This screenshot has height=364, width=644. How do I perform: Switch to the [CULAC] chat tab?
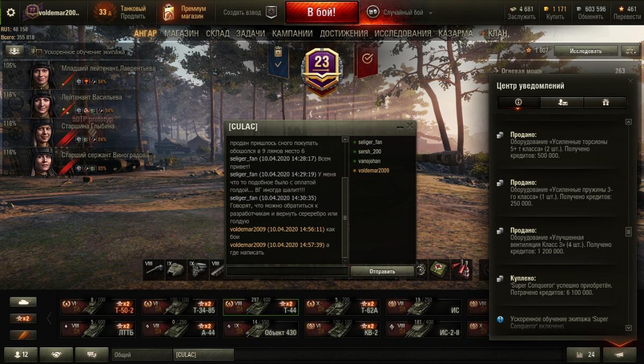[203, 354]
